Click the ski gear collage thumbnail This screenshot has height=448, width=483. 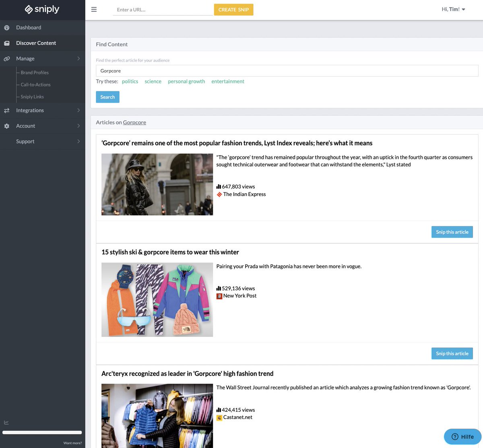click(157, 300)
